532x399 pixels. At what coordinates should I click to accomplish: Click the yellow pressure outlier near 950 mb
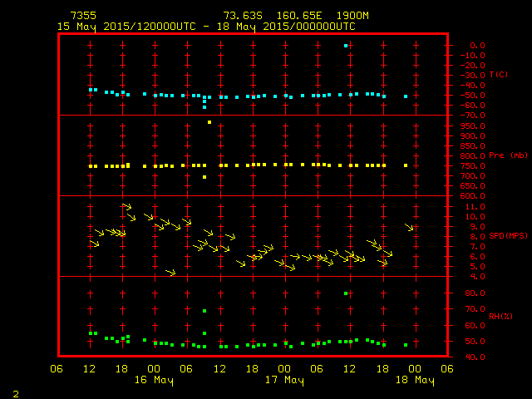pos(209,122)
